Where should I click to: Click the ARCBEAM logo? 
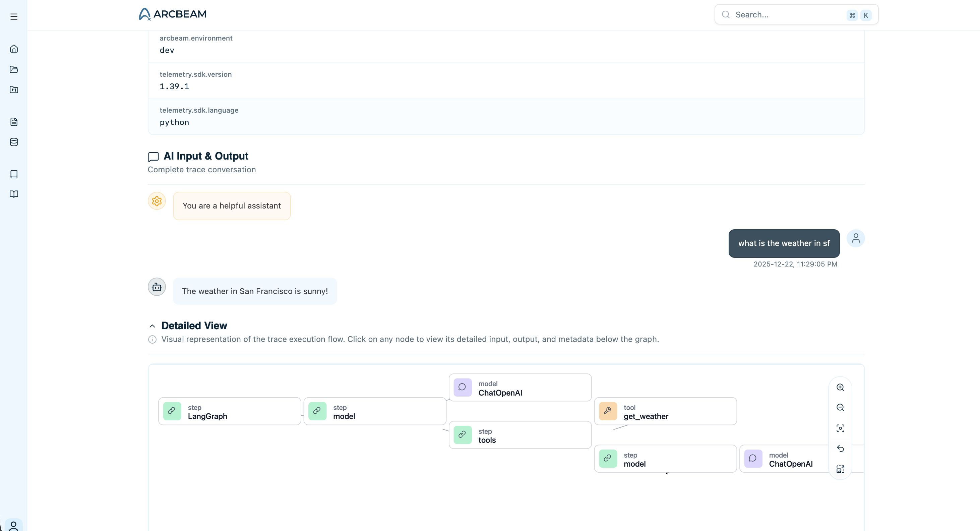coord(172,14)
